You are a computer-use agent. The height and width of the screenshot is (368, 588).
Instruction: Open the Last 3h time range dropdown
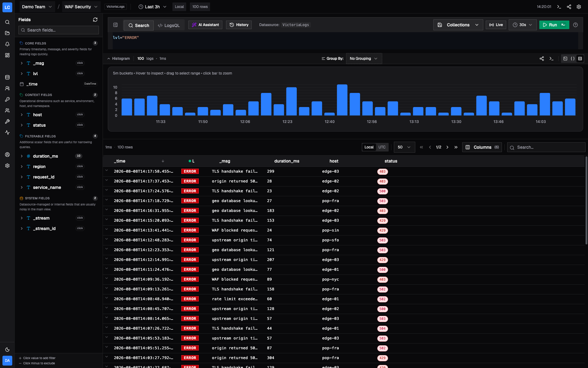pos(153,7)
